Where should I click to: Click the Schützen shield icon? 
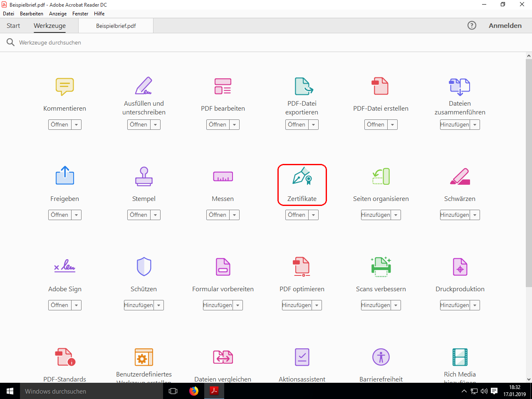(144, 267)
